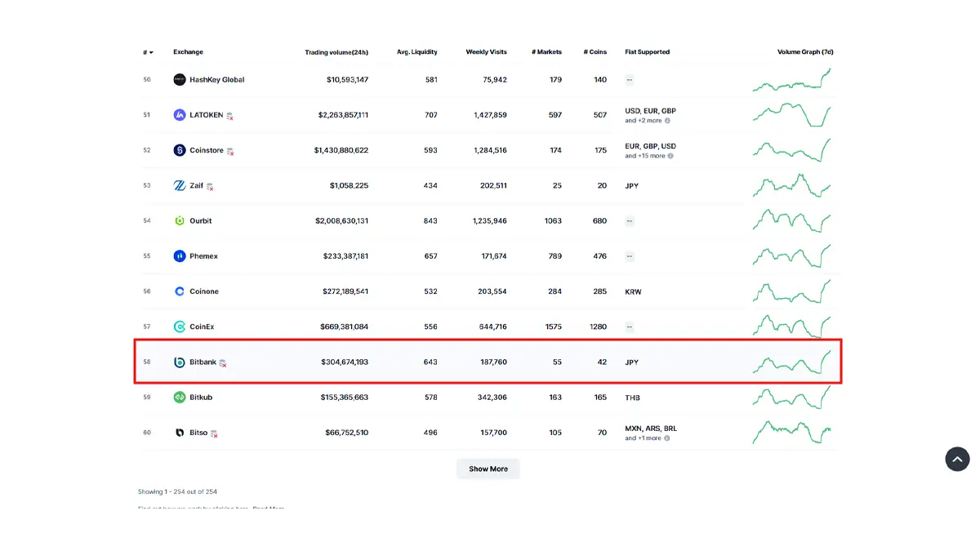
Task: Click Ourbit's trading volume $2,008,630,131
Action: pos(341,220)
